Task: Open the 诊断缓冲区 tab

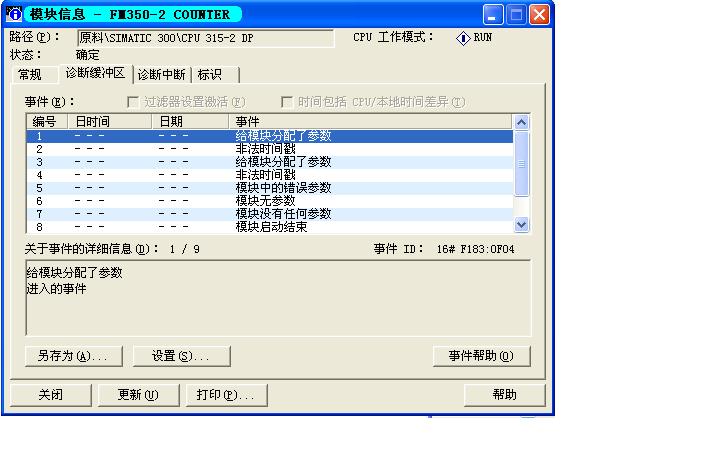Action: click(96, 73)
